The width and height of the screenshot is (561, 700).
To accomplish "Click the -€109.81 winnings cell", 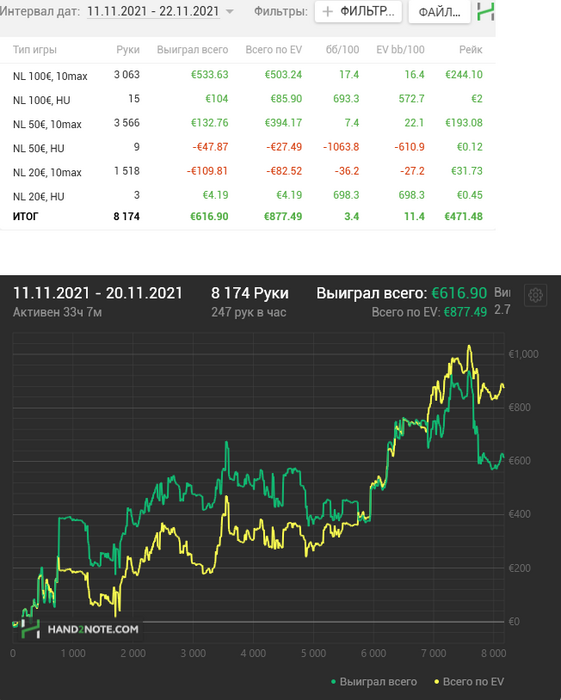I will click(x=207, y=171).
